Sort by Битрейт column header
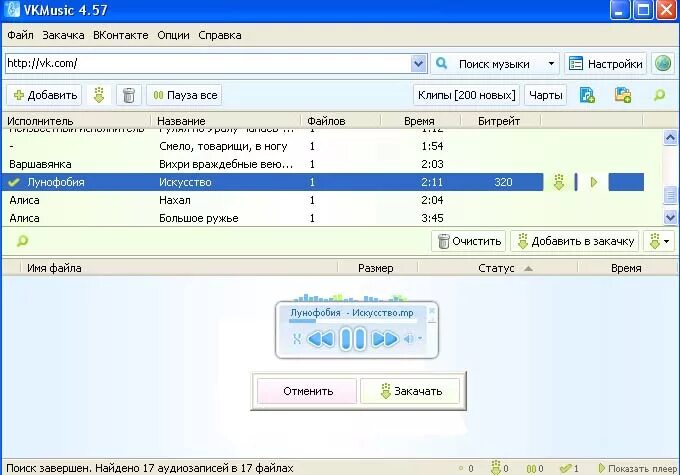 [500, 121]
